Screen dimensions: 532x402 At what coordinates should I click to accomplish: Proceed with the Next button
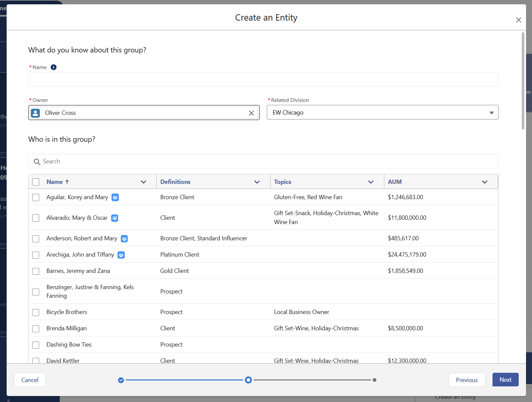click(x=505, y=380)
